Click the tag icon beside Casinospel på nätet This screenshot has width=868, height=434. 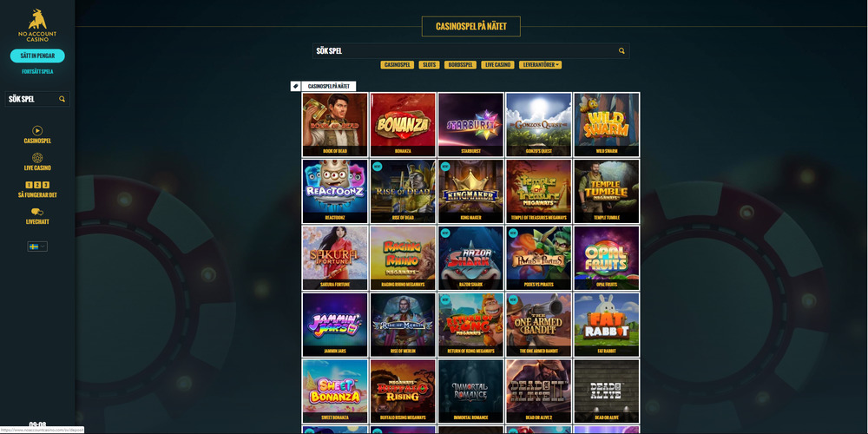coord(296,86)
